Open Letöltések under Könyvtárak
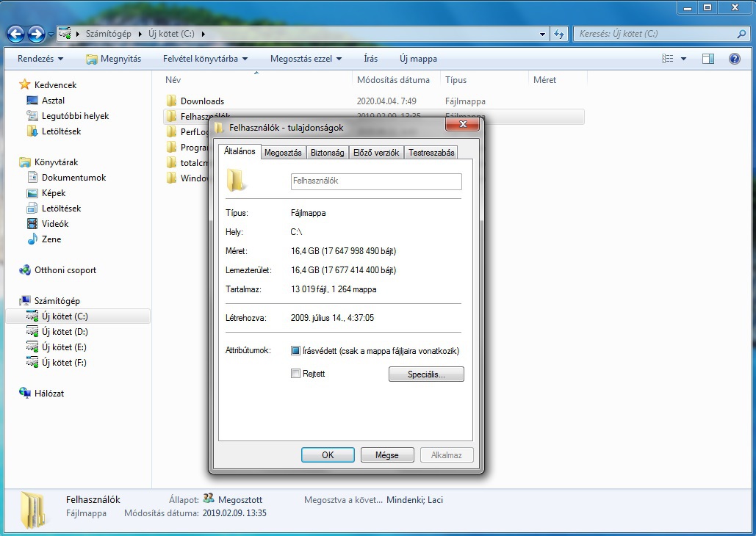The height and width of the screenshot is (536, 756). [x=61, y=209]
